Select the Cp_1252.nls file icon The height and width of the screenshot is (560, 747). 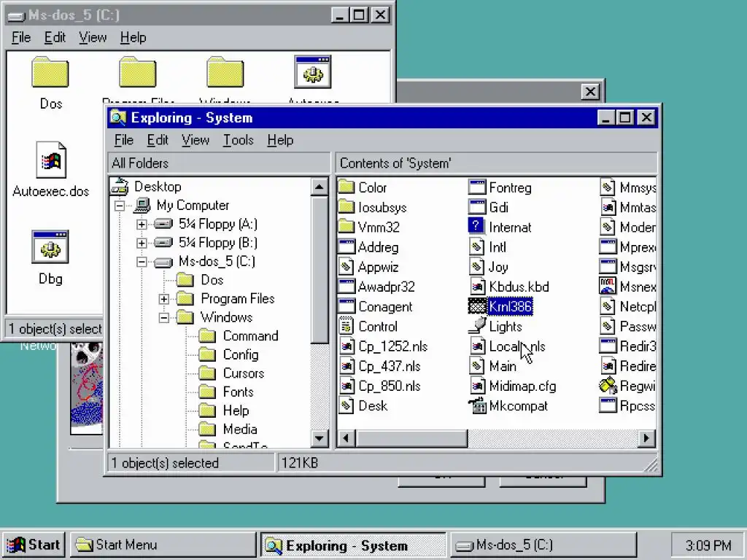pyautogui.click(x=347, y=346)
